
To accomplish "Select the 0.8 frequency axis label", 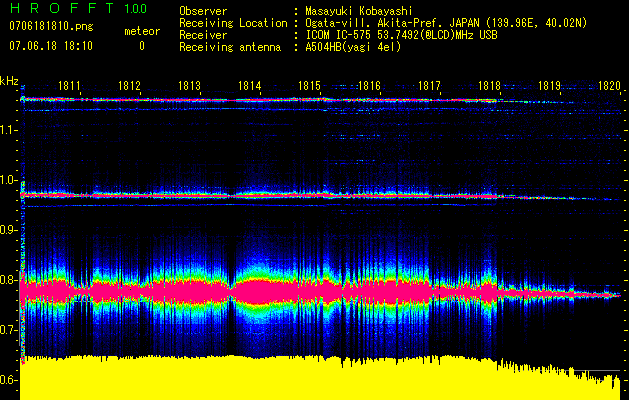I will click(10, 280).
